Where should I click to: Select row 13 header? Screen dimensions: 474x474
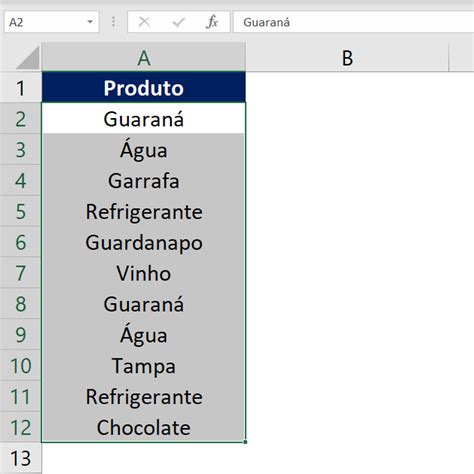pyautogui.click(x=21, y=458)
